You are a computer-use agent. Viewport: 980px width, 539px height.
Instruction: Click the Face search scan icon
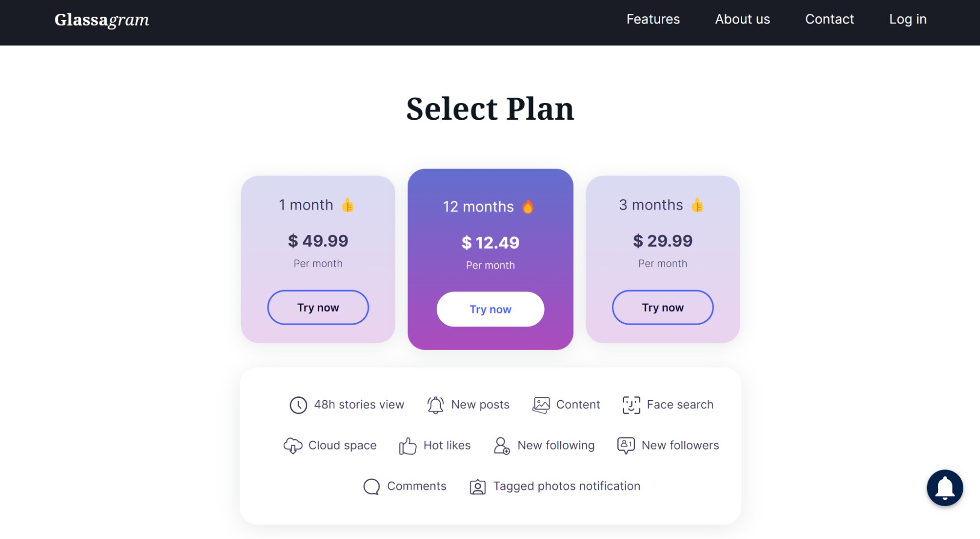631,405
